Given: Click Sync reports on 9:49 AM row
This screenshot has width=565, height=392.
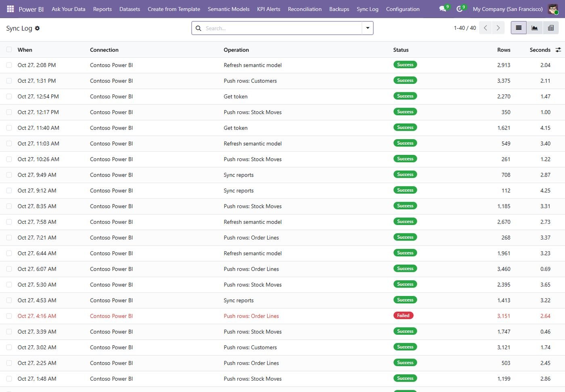Looking at the screenshot, I should click(239, 175).
